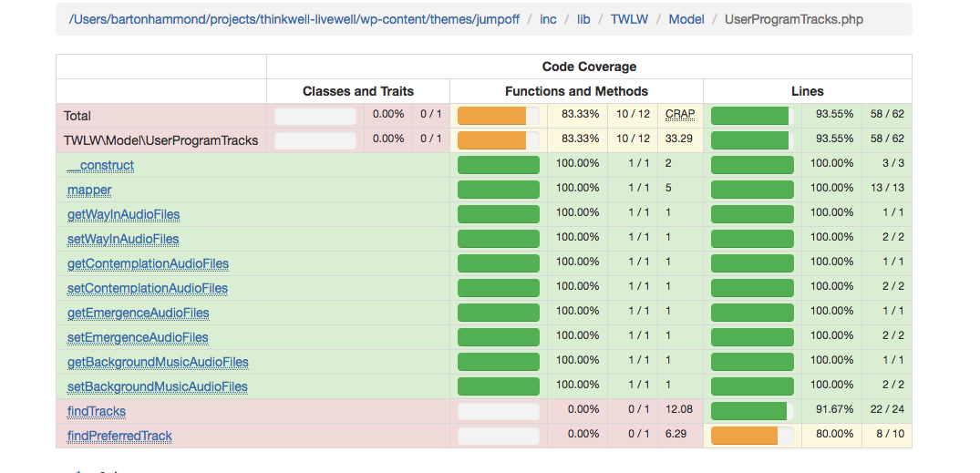Jump to the findPreferredTrack method
Viewport: 980px width, 473px height.
[119, 436]
